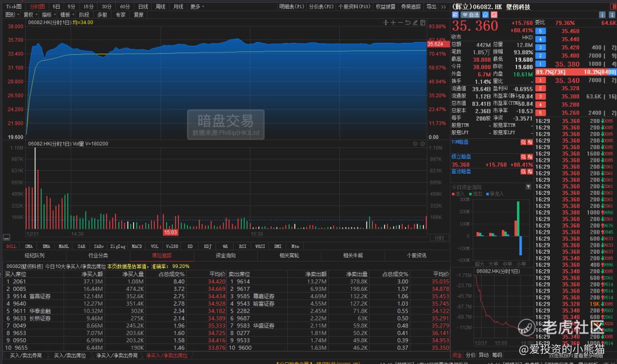The height and width of the screenshot is (364, 617).
Task: Click the first round icon on the volume panel header
Action: [415, 144]
